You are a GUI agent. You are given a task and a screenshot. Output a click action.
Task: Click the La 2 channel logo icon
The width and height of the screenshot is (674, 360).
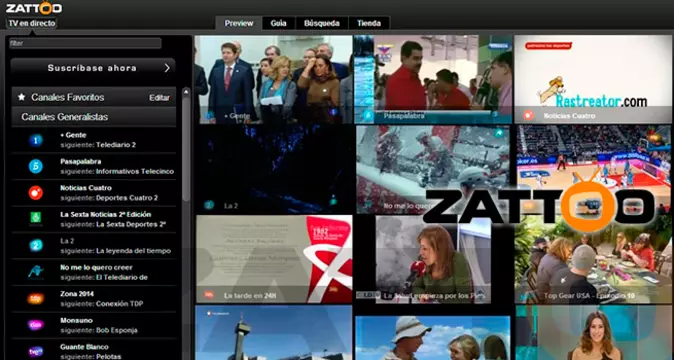tap(36, 246)
